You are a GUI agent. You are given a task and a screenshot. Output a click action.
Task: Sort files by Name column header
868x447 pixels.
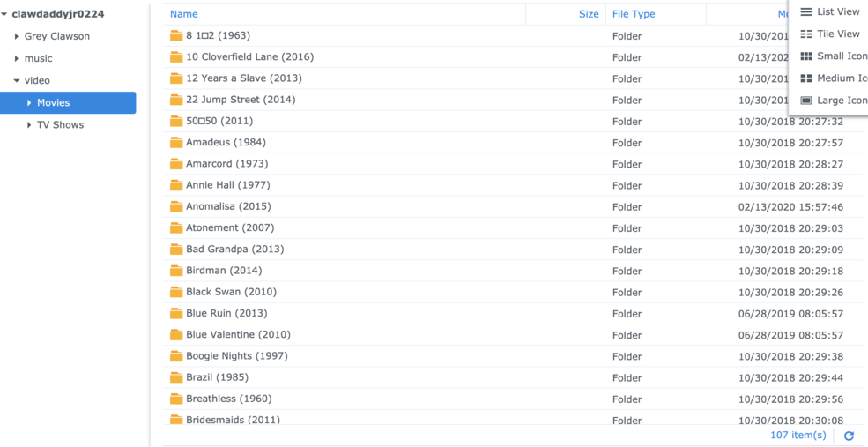(x=184, y=14)
